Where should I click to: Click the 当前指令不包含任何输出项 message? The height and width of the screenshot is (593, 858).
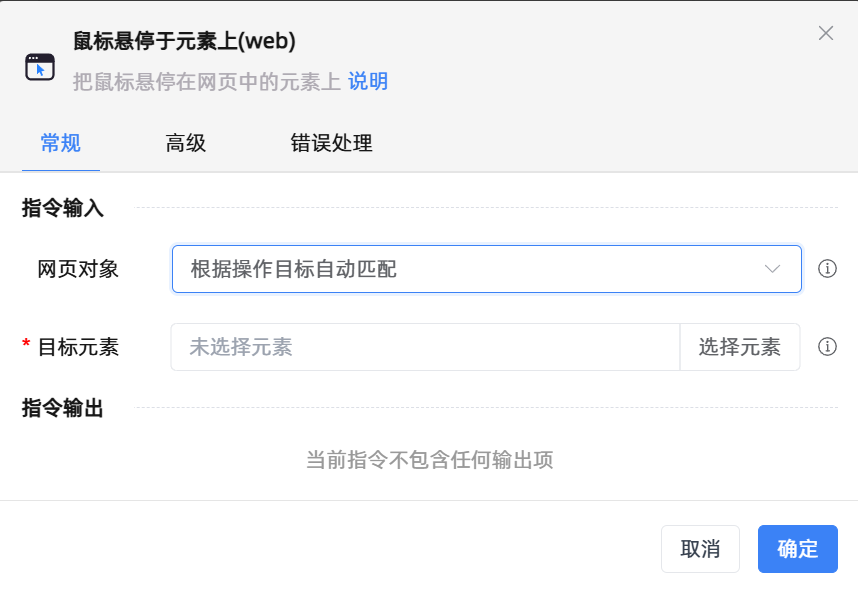[429, 460]
